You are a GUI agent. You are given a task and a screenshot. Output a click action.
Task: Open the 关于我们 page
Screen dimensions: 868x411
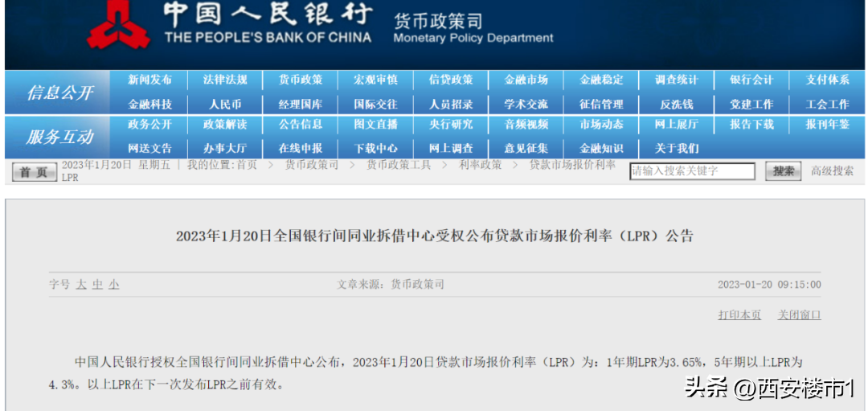(x=677, y=149)
